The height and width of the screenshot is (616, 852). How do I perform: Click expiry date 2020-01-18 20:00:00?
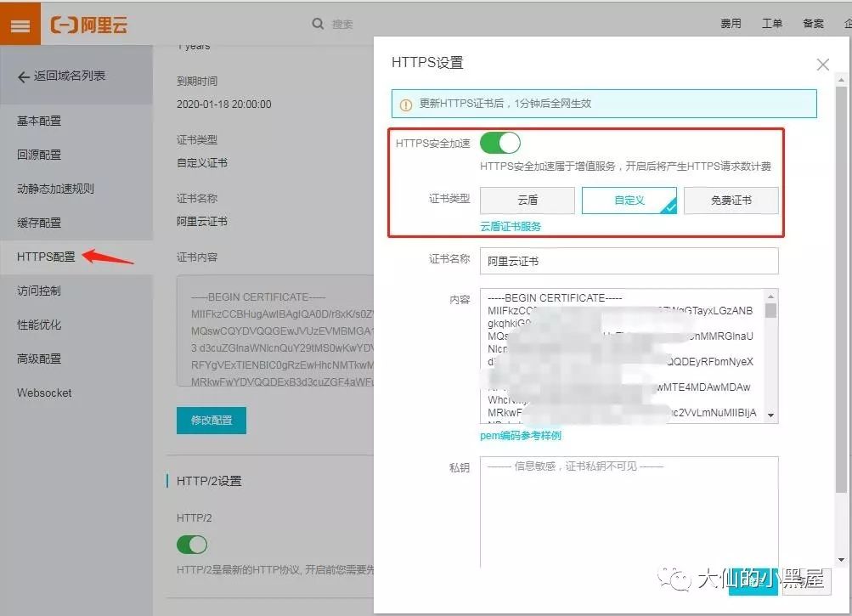[224, 105]
